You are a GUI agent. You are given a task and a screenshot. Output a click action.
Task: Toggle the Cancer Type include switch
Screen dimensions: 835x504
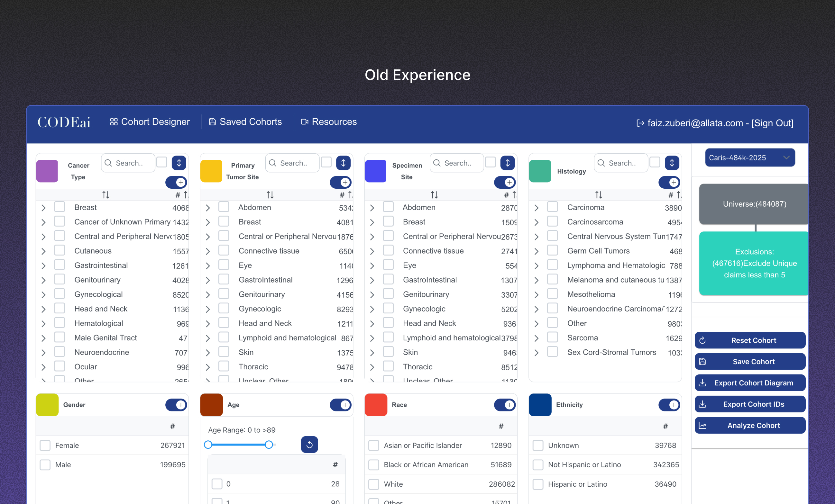click(176, 182)
